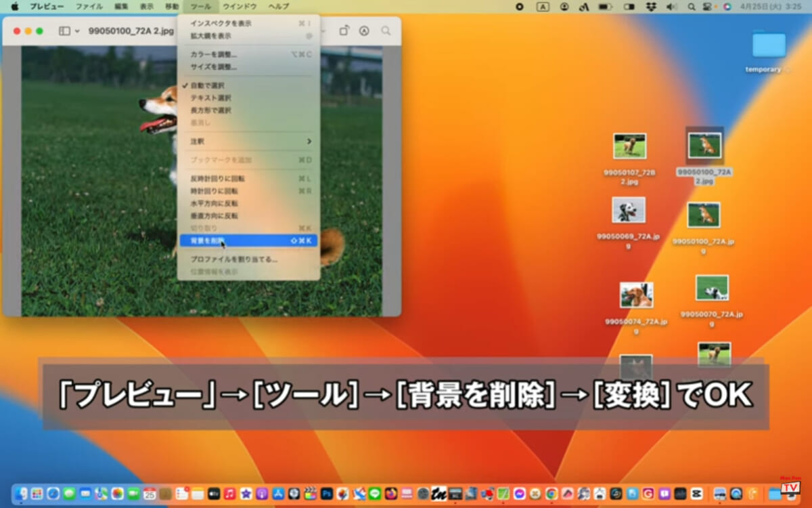812x508 pixels.
Task: Click the volume speaker icon
Action: point(671,6)
